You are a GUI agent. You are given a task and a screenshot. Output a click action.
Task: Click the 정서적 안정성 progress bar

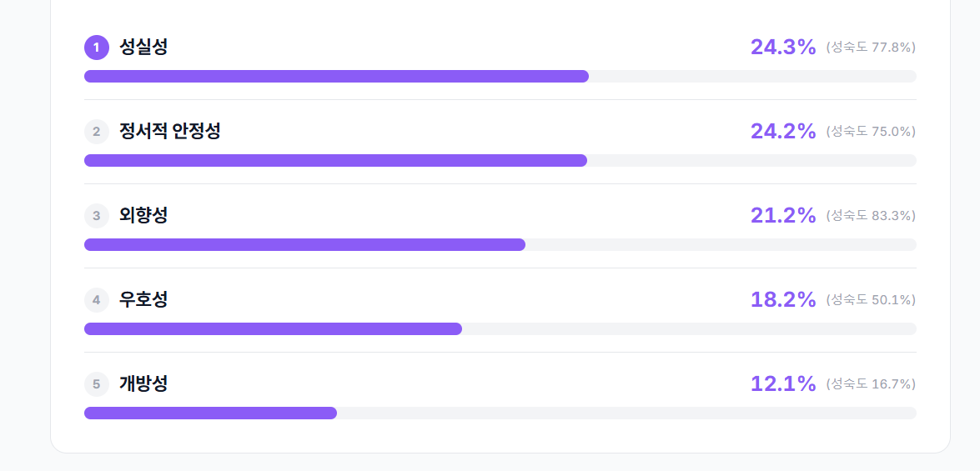[500, 161]
